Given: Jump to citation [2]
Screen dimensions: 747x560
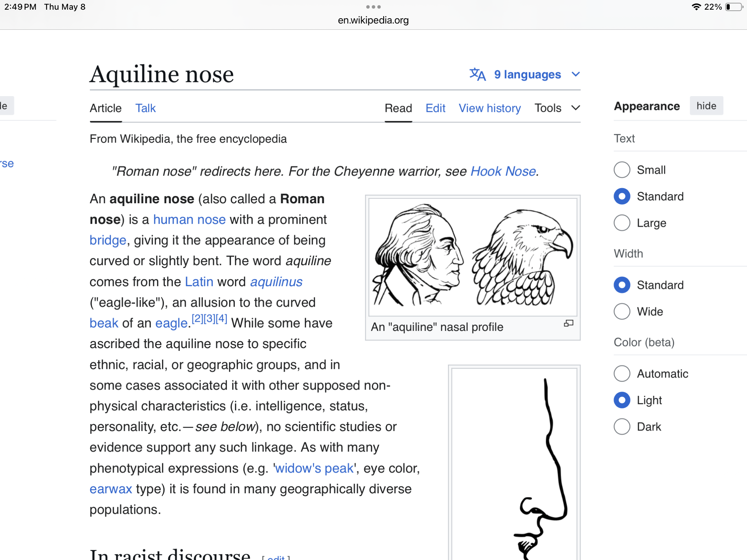Looking at the screenshot, I should tap(197, 318).
